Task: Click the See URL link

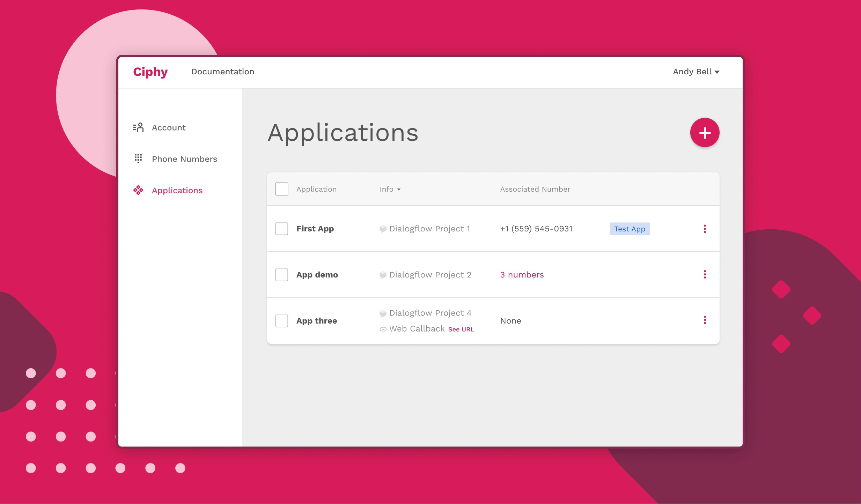Action: tap(461, 329)
